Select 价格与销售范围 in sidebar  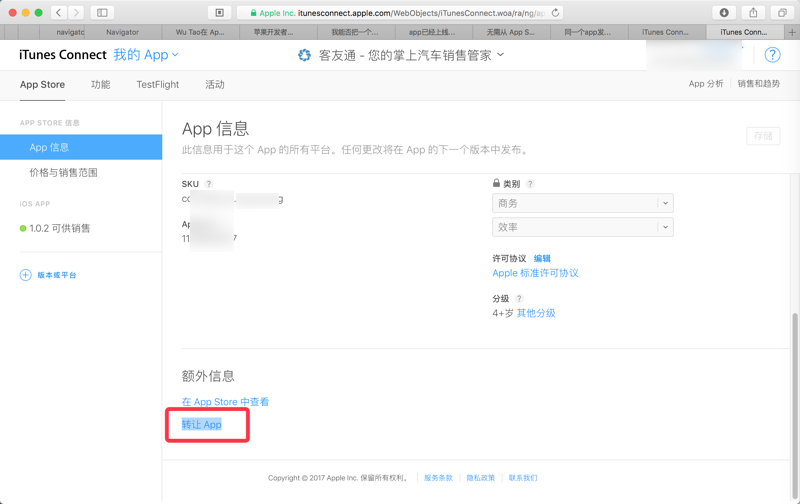[63, 172]
